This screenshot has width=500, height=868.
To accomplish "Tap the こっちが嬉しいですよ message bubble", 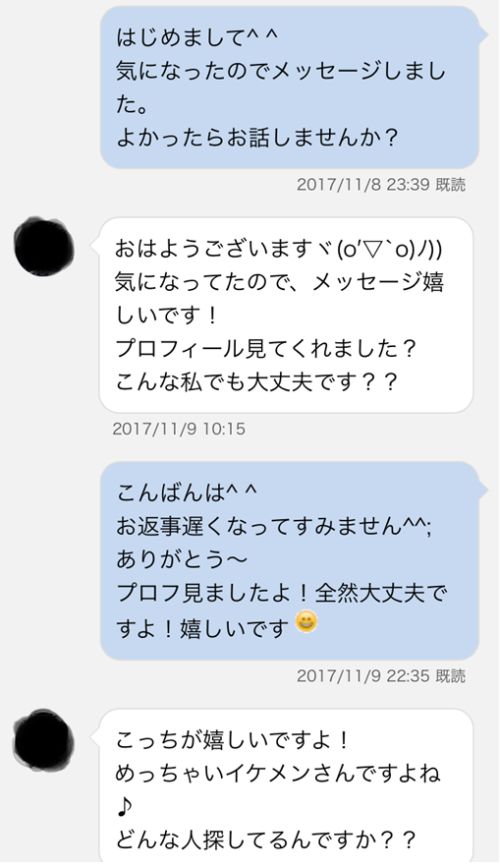I will [287, 786].
